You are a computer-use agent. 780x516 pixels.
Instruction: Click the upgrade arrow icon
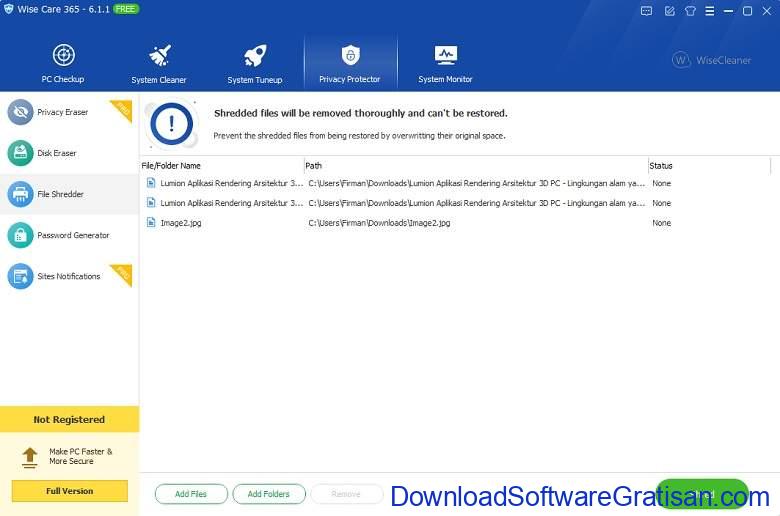point(30,457)
